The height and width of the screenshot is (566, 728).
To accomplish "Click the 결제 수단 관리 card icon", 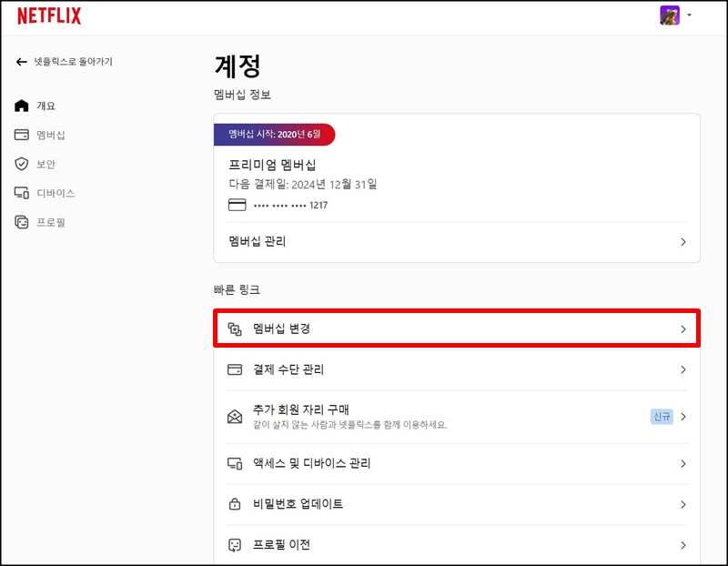I will tap(235, 369).
